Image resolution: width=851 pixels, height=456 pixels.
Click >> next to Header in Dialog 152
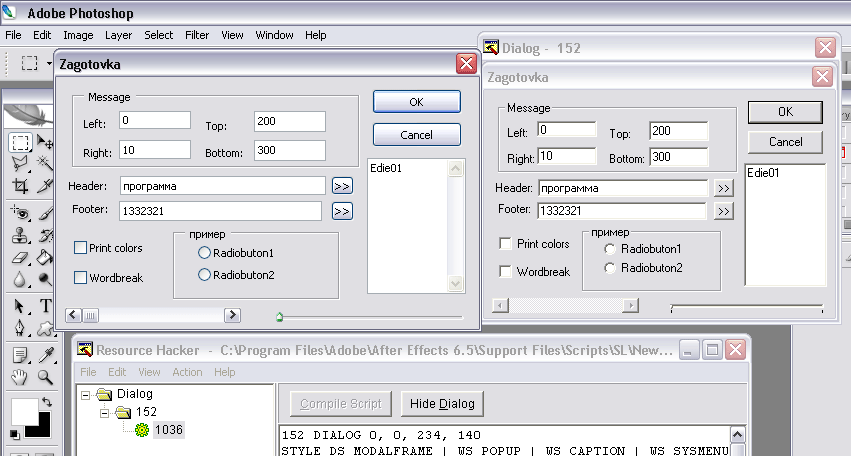click(723, 188)
